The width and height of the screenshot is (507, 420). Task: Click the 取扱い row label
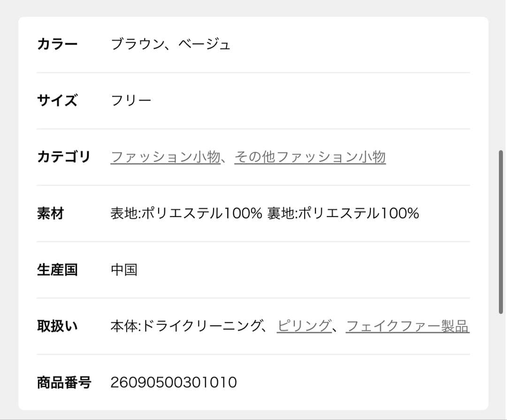(x=57, y=326)
